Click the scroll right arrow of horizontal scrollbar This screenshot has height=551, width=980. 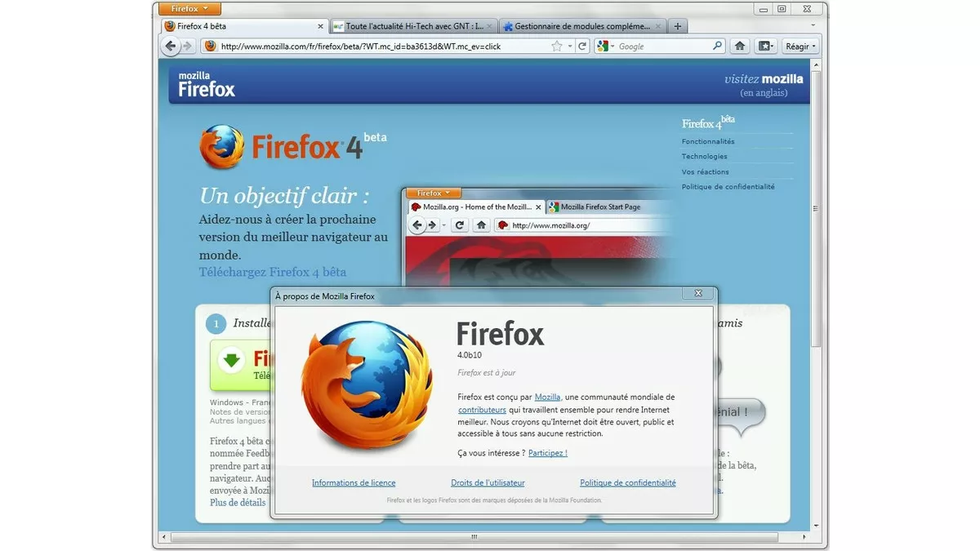[x=804, y=537]
